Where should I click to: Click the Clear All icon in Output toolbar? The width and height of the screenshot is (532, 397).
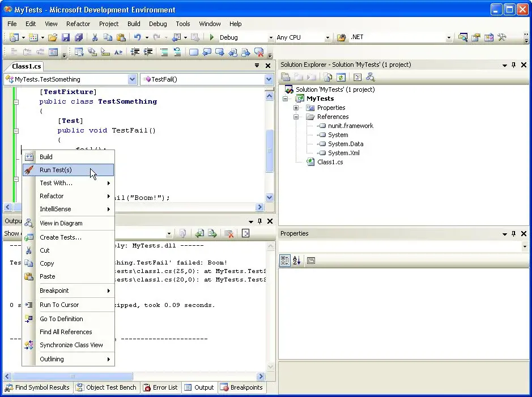pyautogui.click(x=229, y=233)
